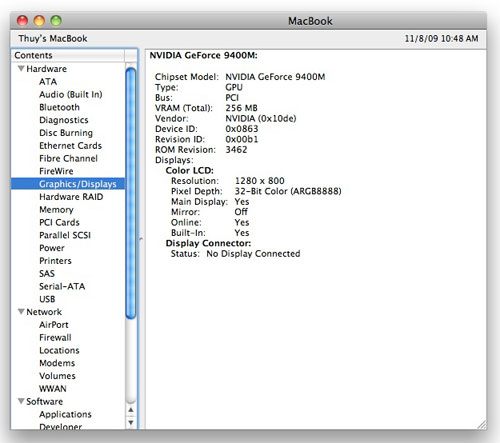Zoom window with the green button
The width and height of the screenshot is (500, 443).
[x=56, y=21]
